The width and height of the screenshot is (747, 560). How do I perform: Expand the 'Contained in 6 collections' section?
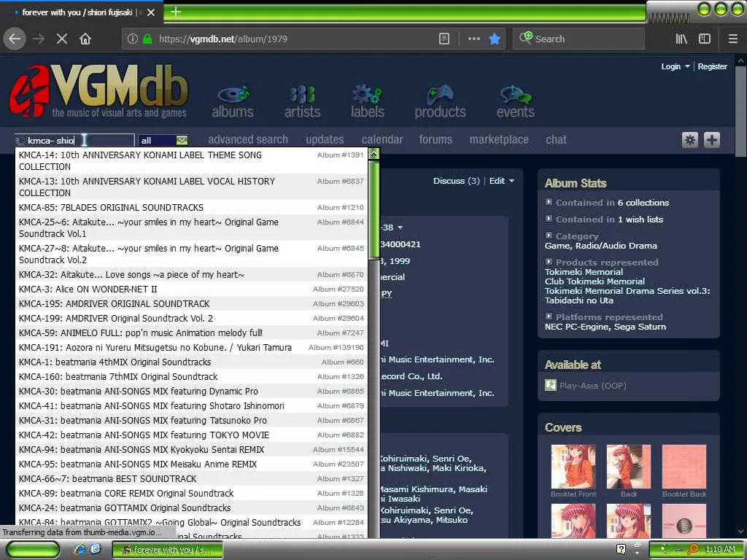click(549, 203)
